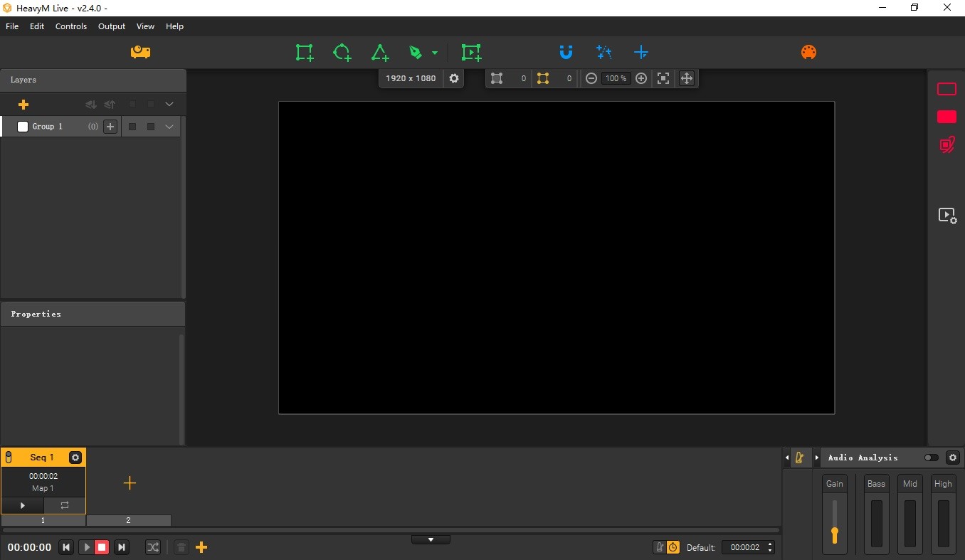The height and width of the screenshot is (560, 965).
Task: Click the 1920 x 1080 resolution label
Action: 411,78
